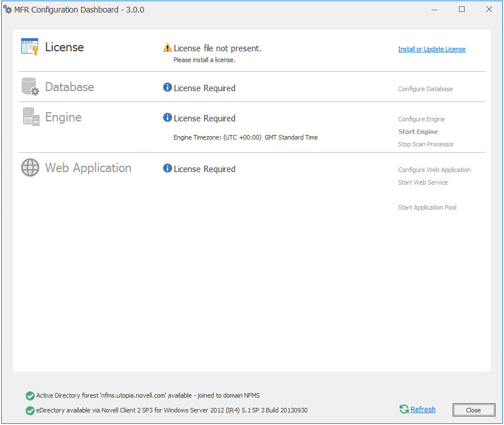Select the Configure Engine link
The height and width of the screenshot is (425, 504).
pyautogui.click(x=421, y=119)
